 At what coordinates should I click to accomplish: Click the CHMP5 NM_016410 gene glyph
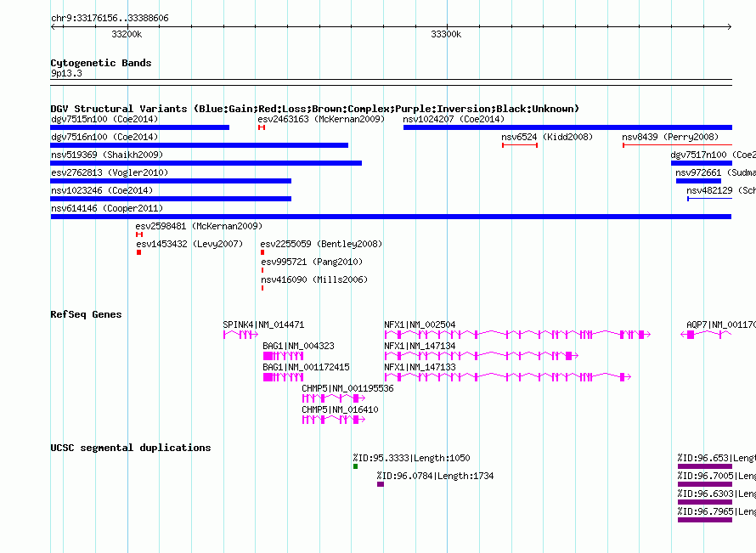334,420
